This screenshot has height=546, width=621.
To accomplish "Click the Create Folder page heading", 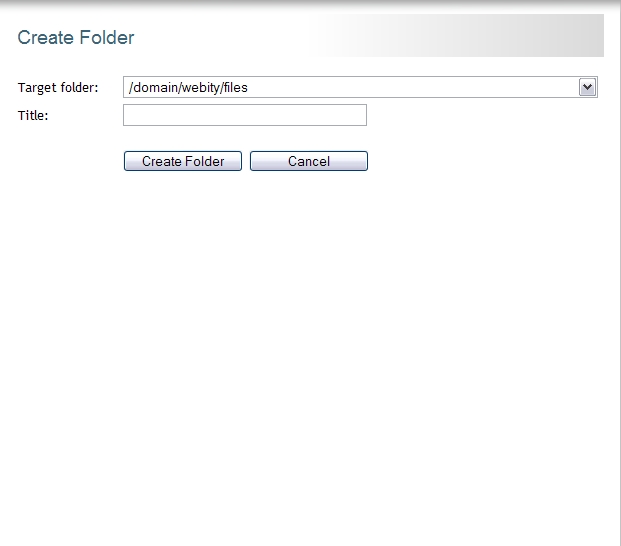I will [x=76, y=38].
